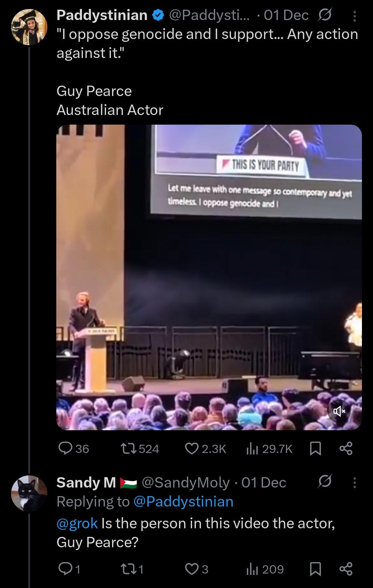Open more options menu on Paddystinian's post
Viewport: 373px width, 588px height.
tap(354, 16)
